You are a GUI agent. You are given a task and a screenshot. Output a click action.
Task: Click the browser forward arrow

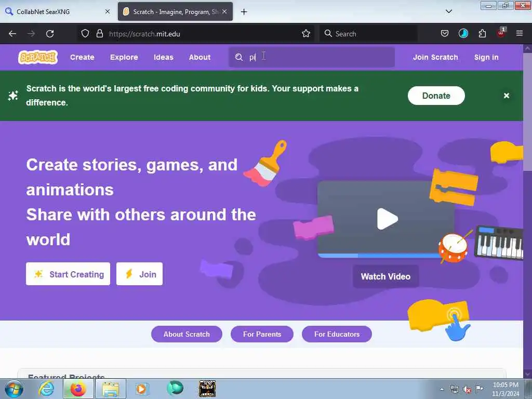coord(31,34)
